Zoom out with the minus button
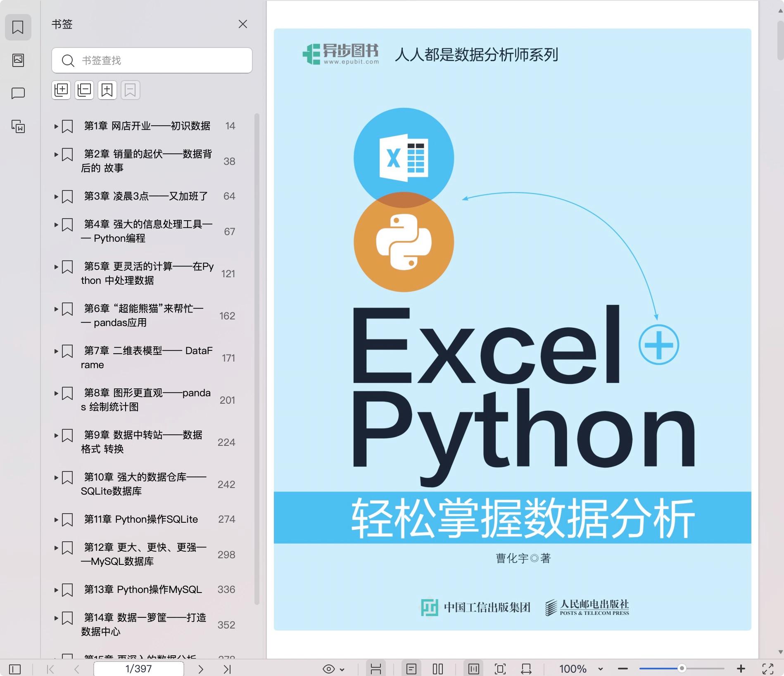 point(623,669)
